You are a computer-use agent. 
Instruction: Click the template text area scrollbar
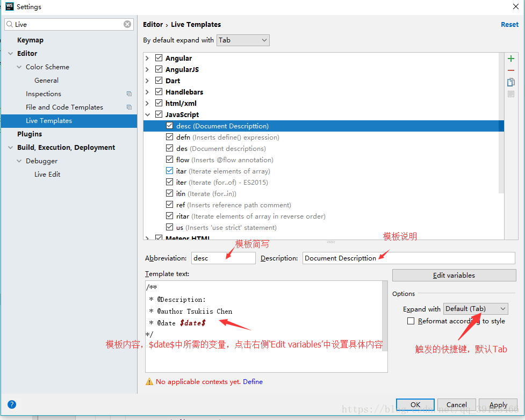pos(385,316)
